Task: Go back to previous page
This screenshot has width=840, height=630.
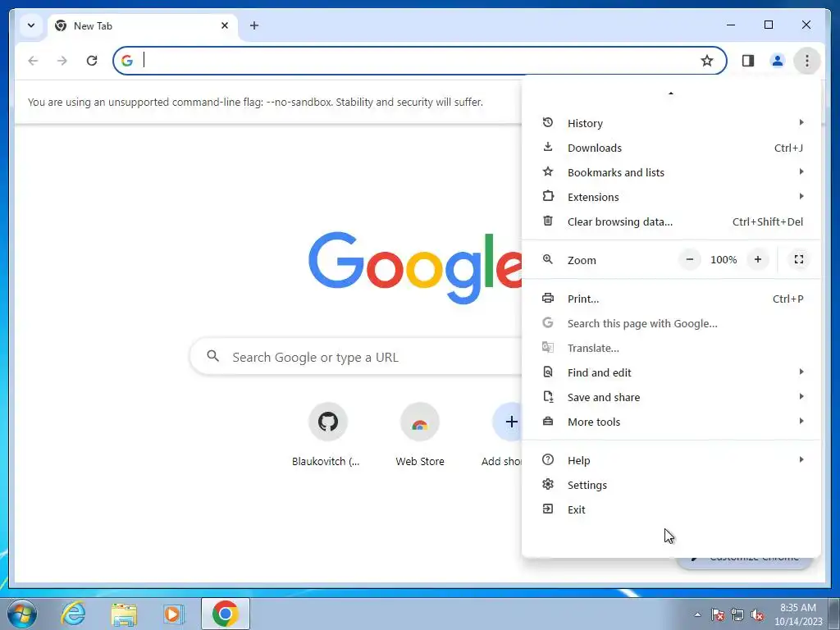Action: [33, 61]
